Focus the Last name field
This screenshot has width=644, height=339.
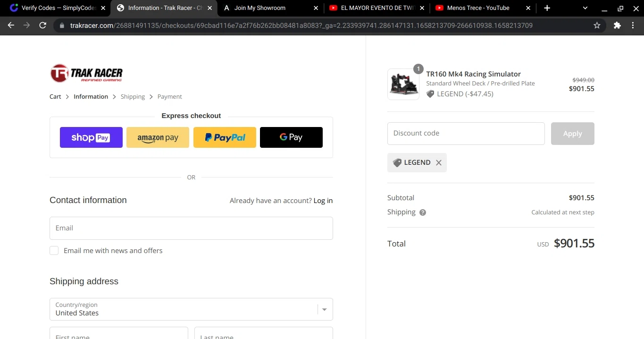(x=263, y=333)
